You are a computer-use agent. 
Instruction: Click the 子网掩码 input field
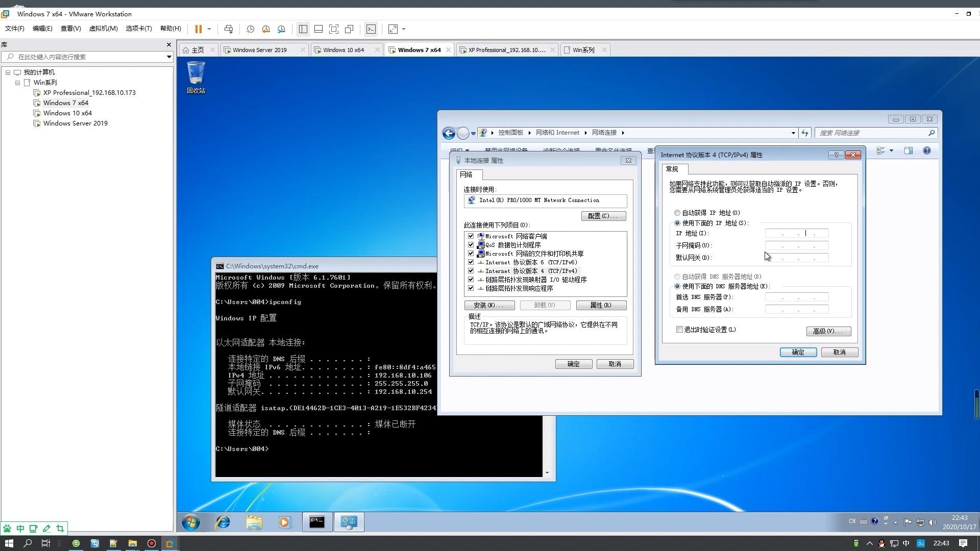point(796,245)
